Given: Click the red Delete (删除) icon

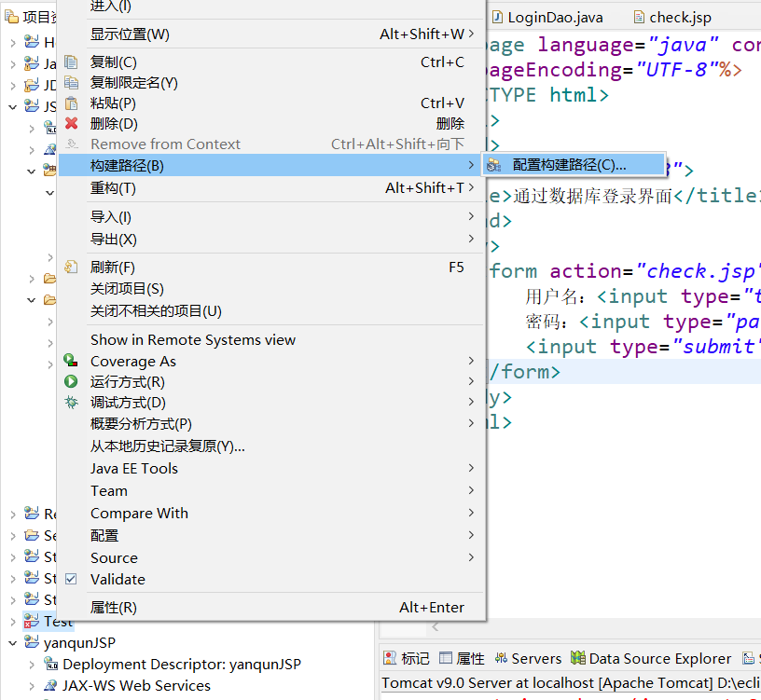Looking at the screenshot, I should (72, 124).
